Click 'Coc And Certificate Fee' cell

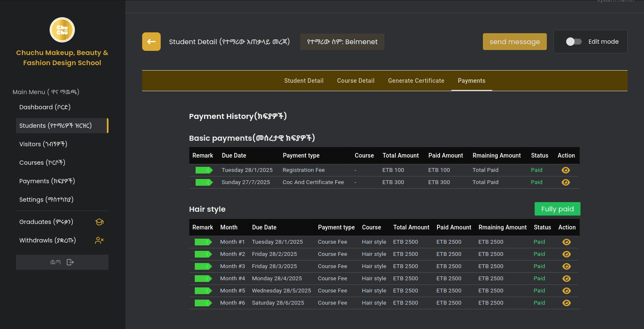point(313,182)
